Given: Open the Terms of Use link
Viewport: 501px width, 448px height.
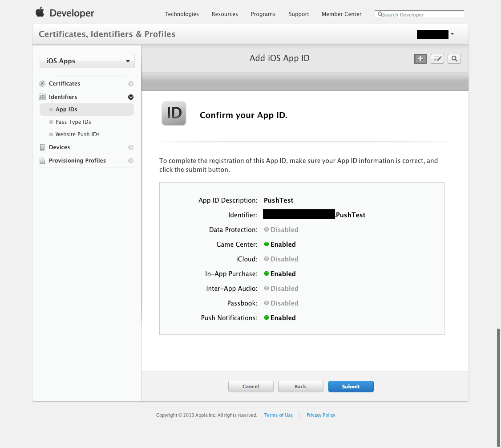Looking at the screenshot, I should click(x=278, y=415).
